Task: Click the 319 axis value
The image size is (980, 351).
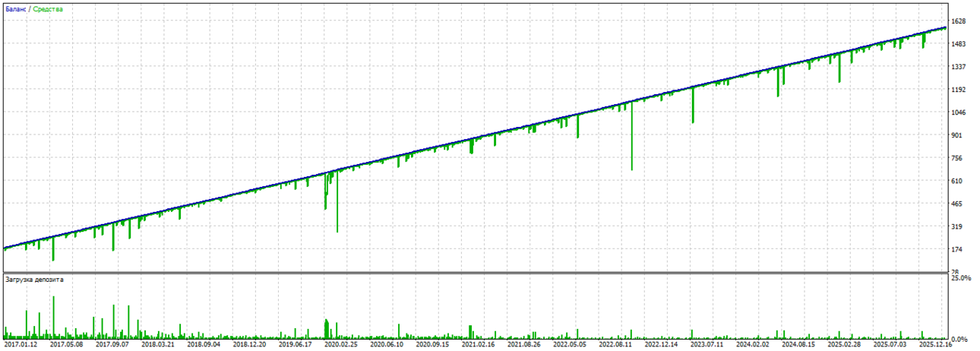Action: coord(957,226)
